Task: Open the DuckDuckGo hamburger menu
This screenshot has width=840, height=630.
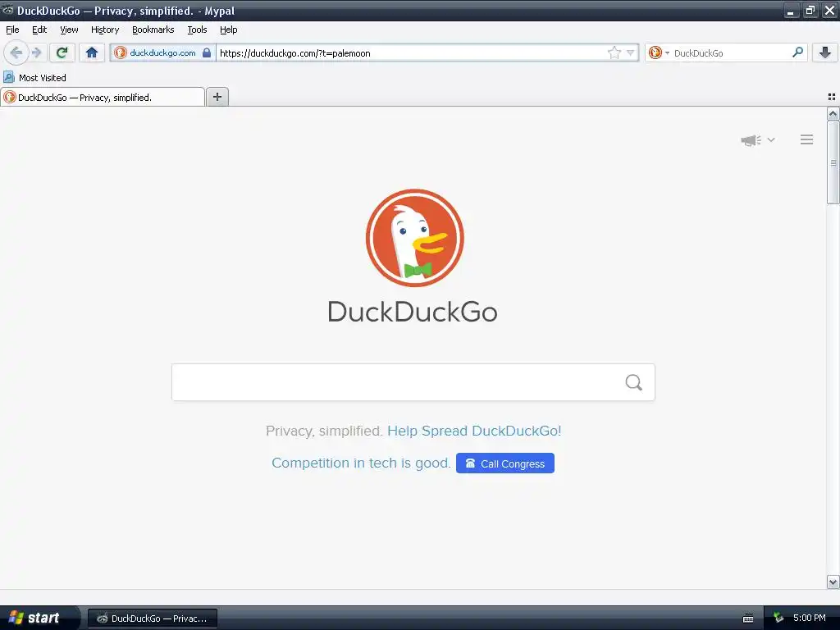Action: (806, 139)
